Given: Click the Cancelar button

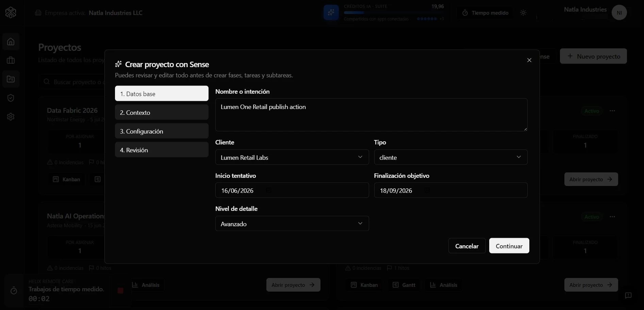Looking at the screenshot, I should (x=467, y=246).
